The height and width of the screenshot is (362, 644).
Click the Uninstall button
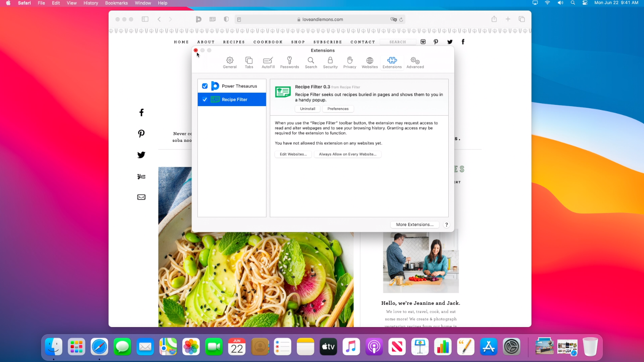(x=307, y=109)
